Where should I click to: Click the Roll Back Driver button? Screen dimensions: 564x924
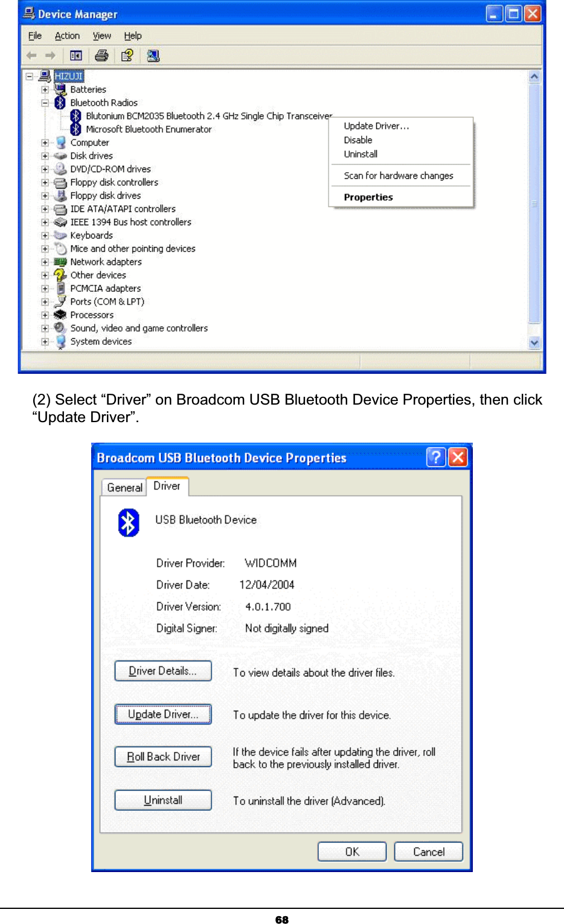click(163, 756)
